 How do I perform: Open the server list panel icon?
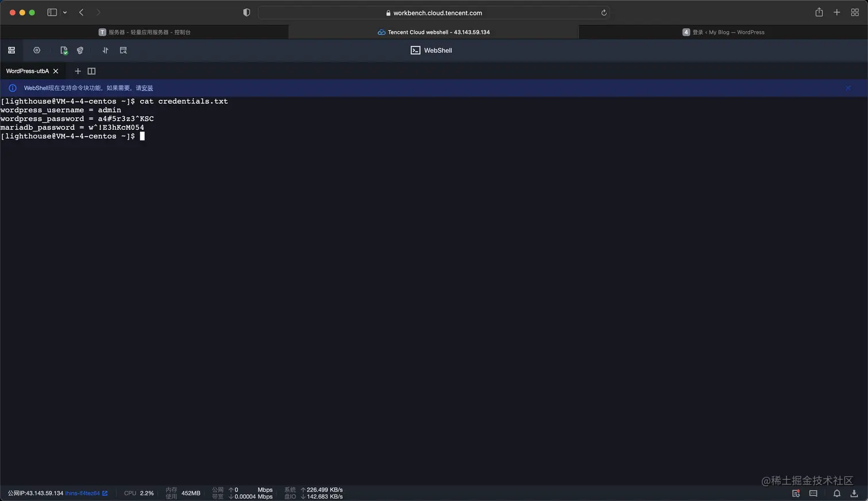(x=11, y=51)
